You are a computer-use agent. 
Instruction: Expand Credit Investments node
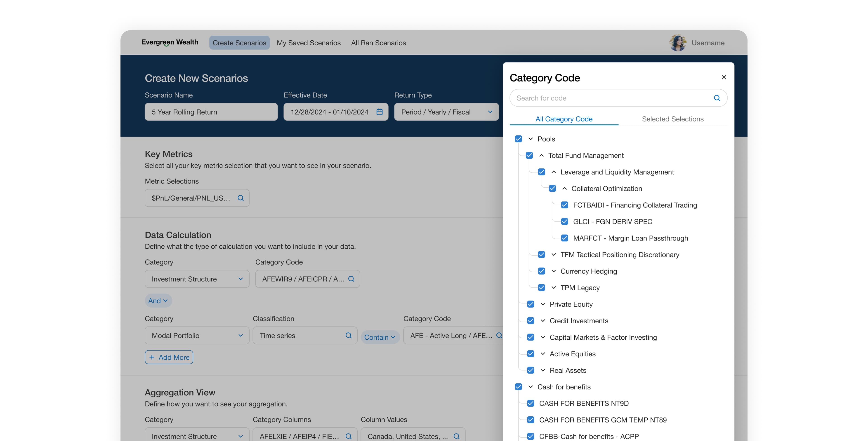tap(543, 320)
